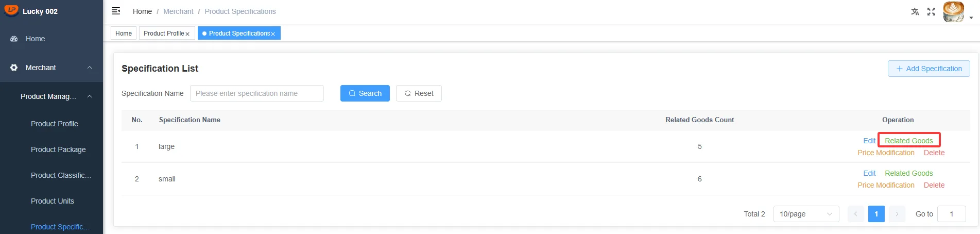Screen dimensions: 980x234
Task: Go to next page arrow
Action: [x=897, y=214]
